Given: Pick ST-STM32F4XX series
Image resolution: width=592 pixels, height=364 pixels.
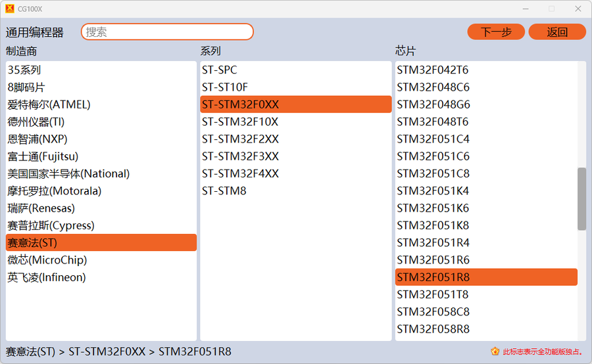Looking at the screenshot, I should tap(240, 173).
